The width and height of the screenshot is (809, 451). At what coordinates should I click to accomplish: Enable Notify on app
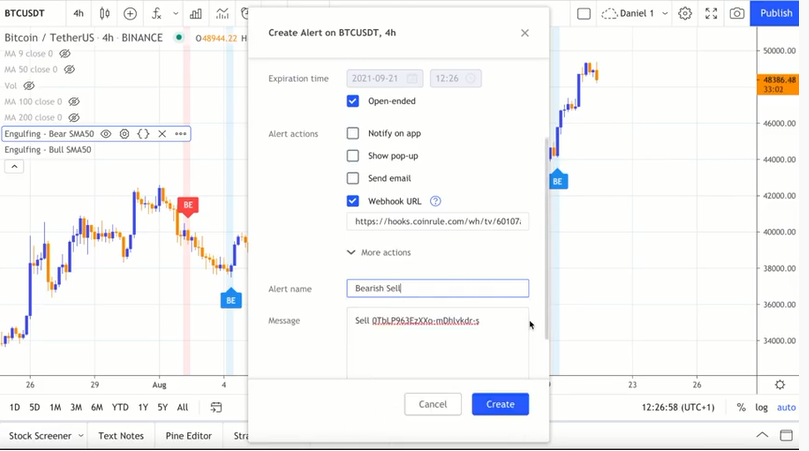(353, 134)
